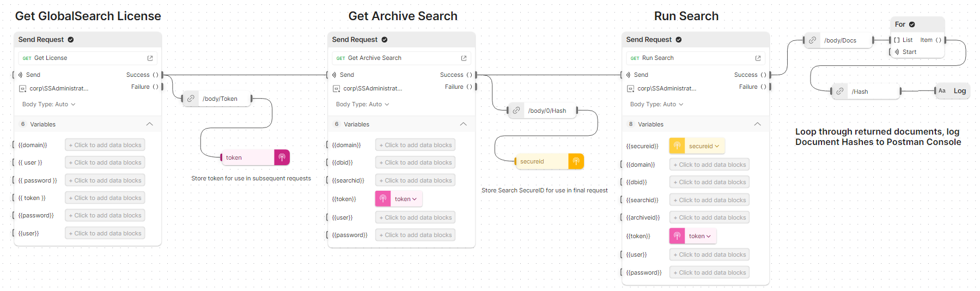Click yellow broadcast icon on secureid variable block
Screen dimensions: 980x291
[x=576, y=161]
